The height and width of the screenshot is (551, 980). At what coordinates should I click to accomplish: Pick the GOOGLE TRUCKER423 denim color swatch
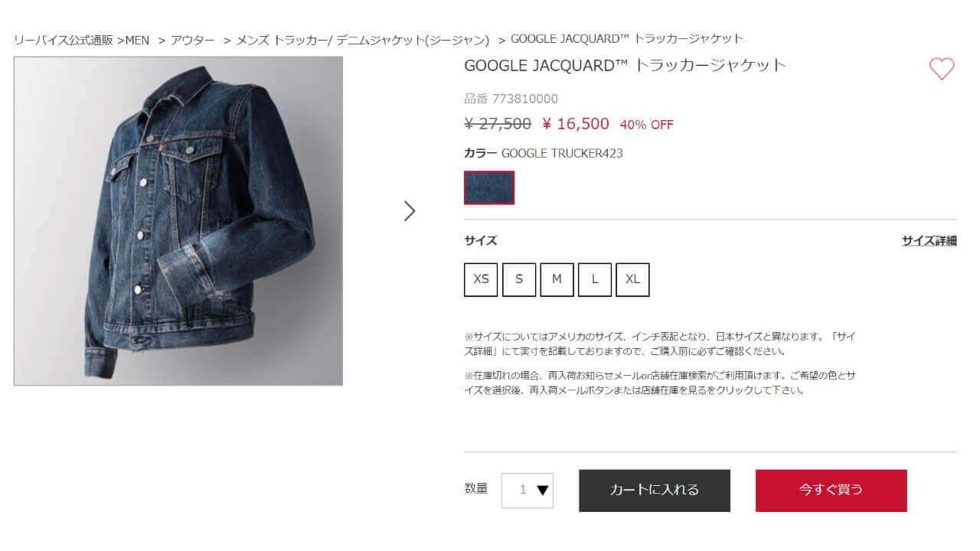pyautogui.click(x=489, y=187)
